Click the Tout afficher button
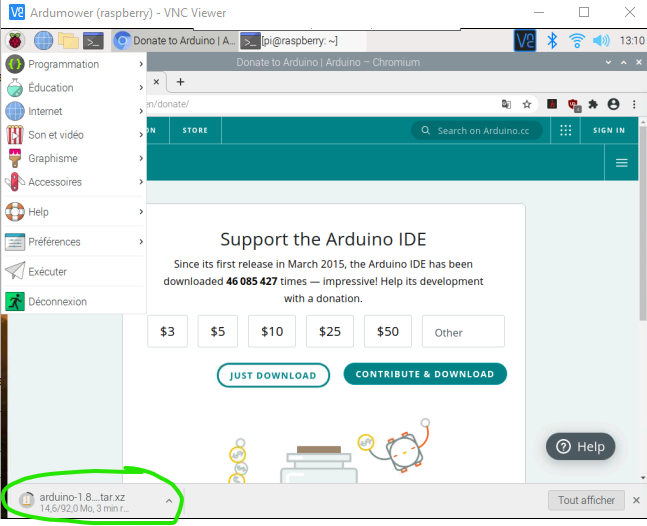This screenshot has width=647, height=526. [586, 500]
